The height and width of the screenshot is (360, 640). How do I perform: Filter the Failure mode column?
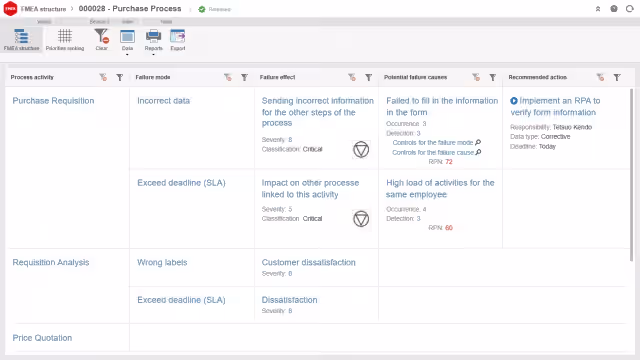coord(244,77)
